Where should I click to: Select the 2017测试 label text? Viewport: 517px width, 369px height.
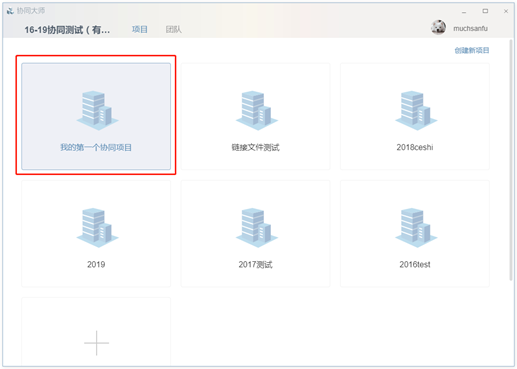coord(255,265)
